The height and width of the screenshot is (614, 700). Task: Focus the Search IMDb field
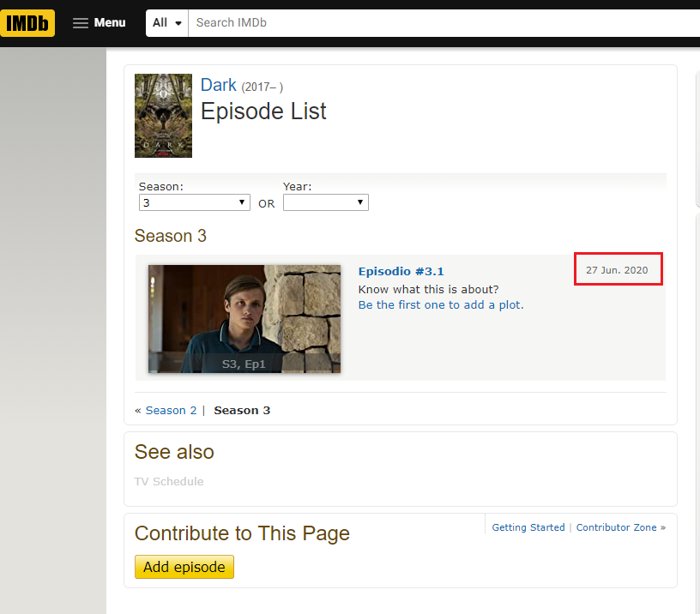(x=429, y=23)
